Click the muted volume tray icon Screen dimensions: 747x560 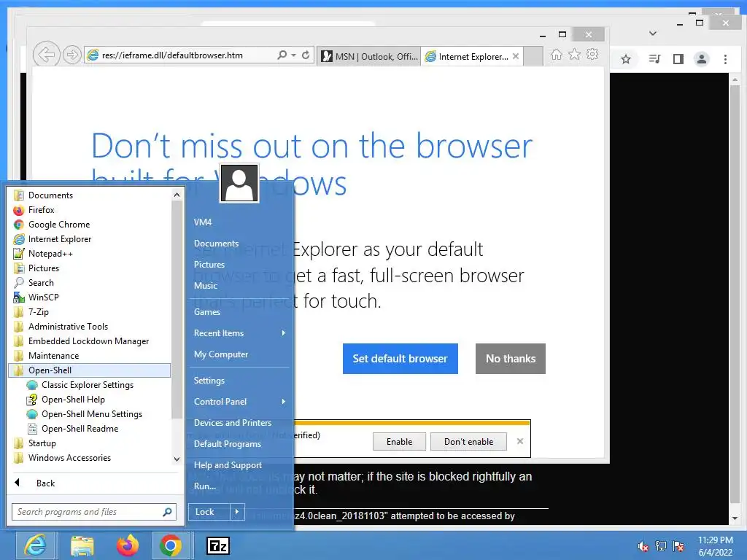tap(643, 546)
